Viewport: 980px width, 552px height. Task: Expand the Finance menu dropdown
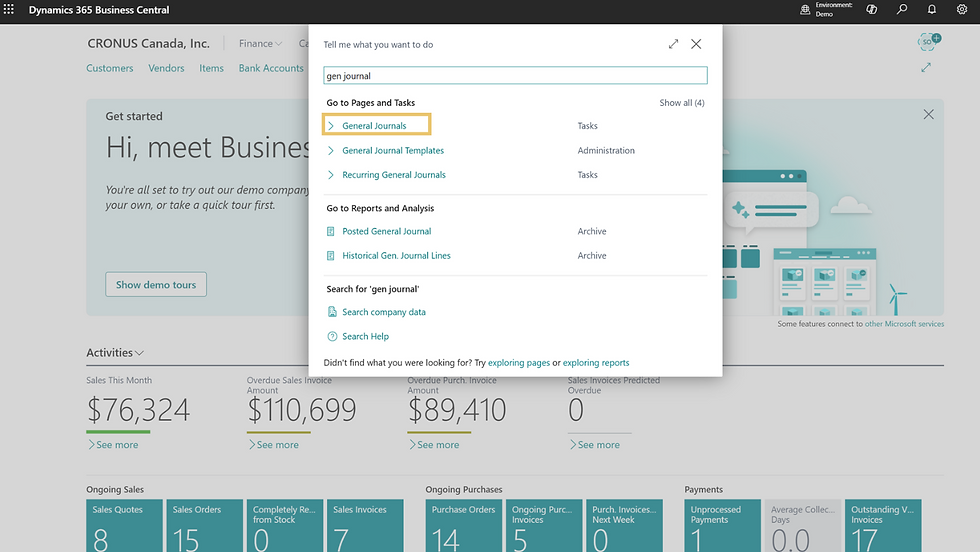pyautogui.click(x=261, y=43)
